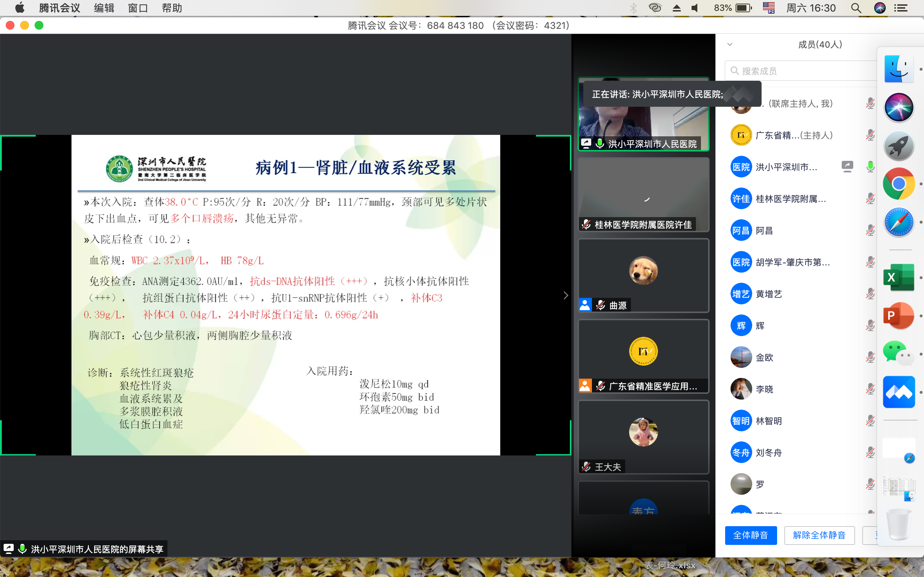Click 洪小平's screen sharing indicator in member list
Screen dimensions: 924x577
tap(847, 166)
